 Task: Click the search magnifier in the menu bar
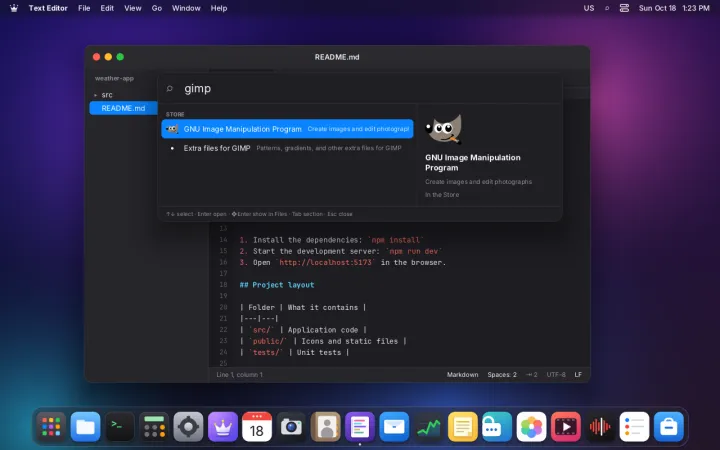point(607,8)
